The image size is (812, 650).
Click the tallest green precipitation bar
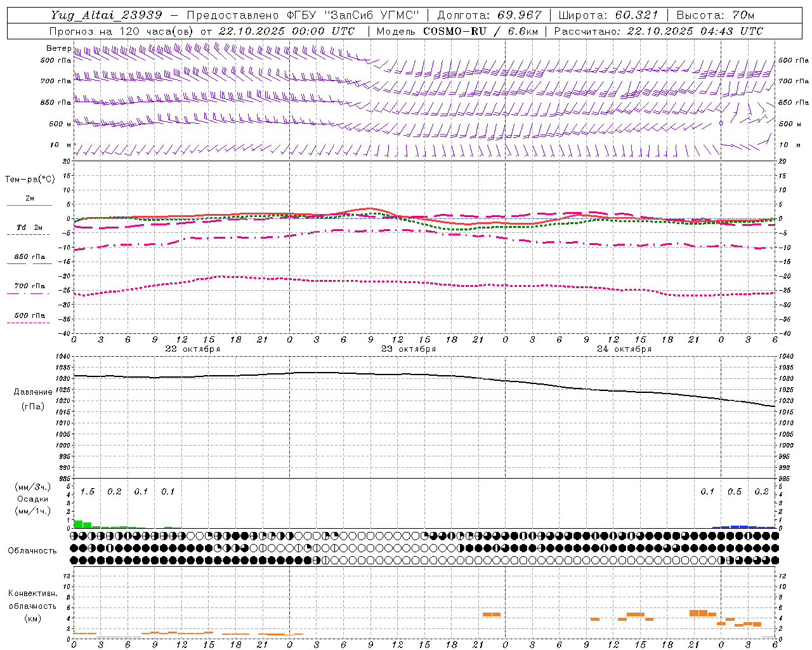tap(78, 524)
